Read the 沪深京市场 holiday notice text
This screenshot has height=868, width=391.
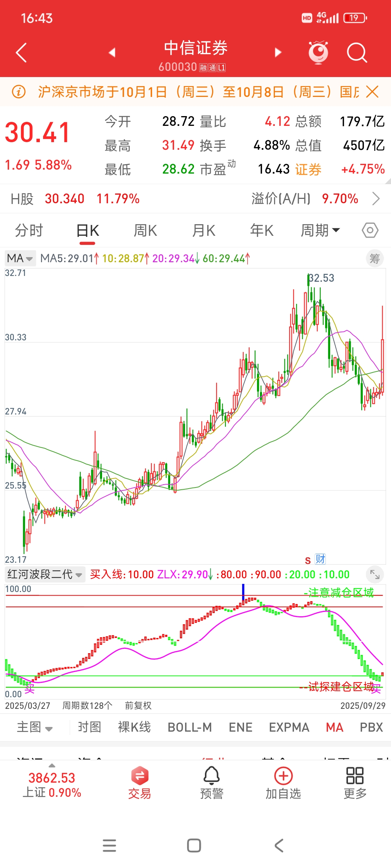tap(198, 92)
